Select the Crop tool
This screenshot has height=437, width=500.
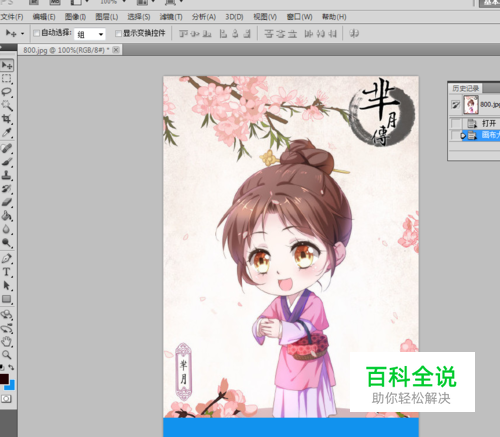[7, 119]
